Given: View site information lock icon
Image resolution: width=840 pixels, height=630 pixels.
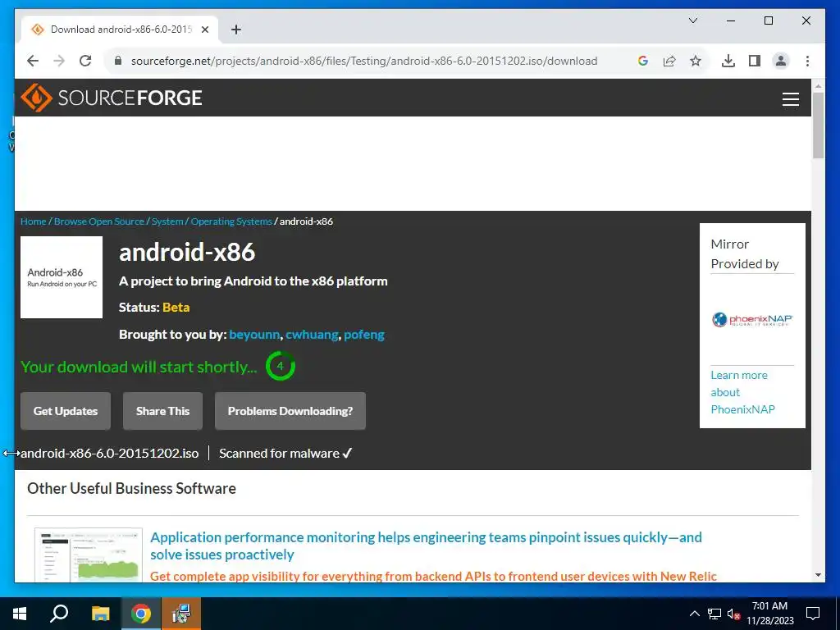Looking at the screenshot, I should 118,61.
